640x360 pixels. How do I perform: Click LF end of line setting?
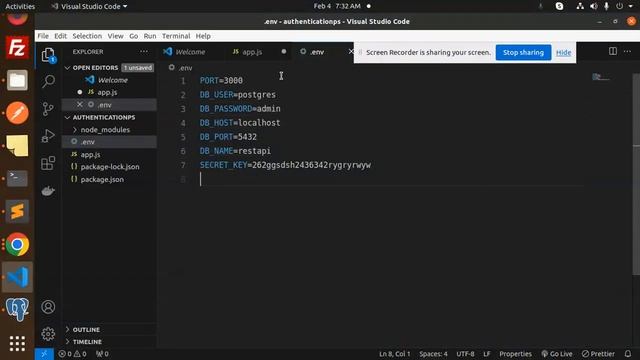pyautogui.click(x=487, y=354)
